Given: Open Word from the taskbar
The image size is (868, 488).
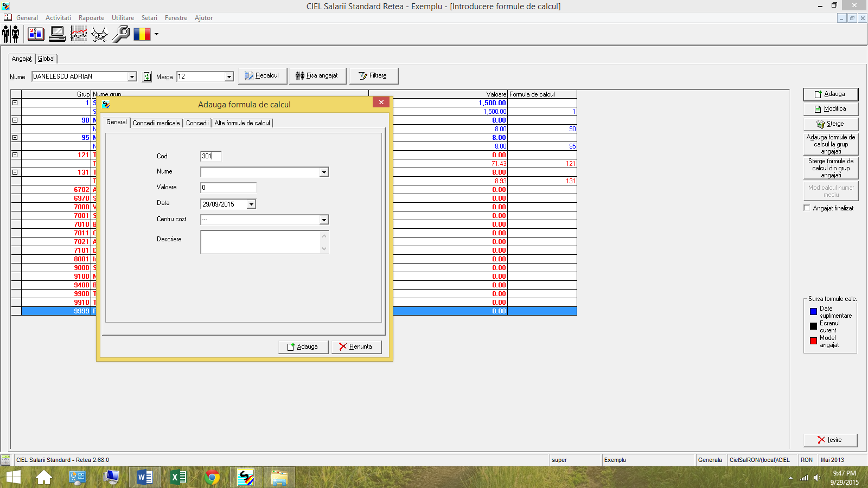Looking at the screenshot, I should pyautogui.click(x=145, y=478).
